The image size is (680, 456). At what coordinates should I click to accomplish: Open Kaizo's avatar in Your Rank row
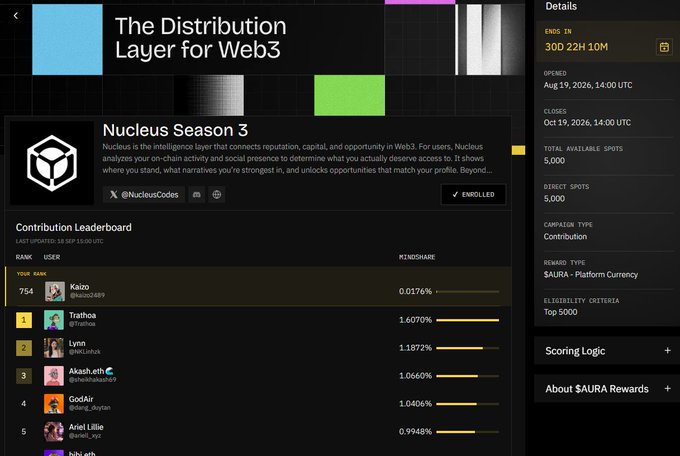point(55,292)
